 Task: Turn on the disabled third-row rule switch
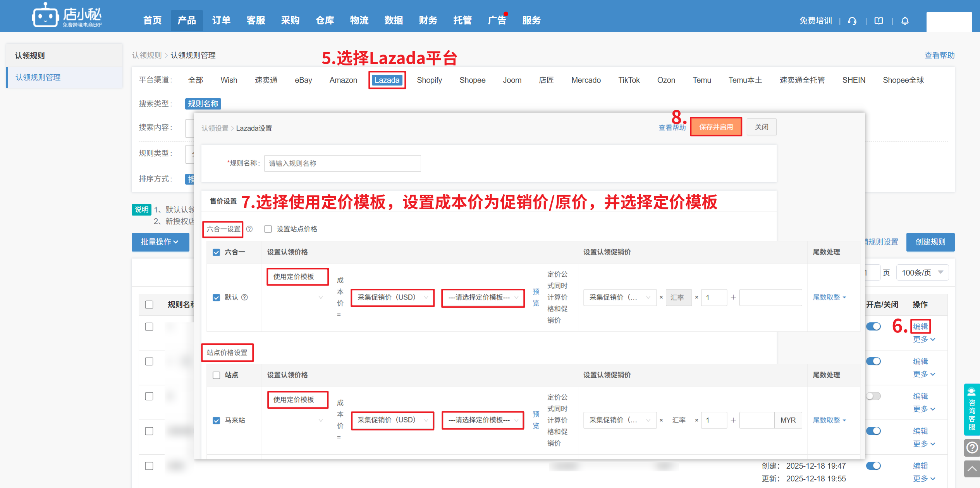point(873,396)
